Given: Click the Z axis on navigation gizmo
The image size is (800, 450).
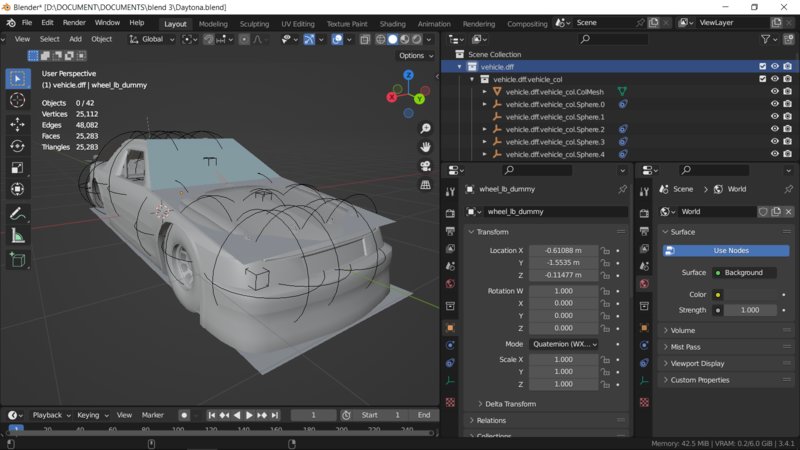Looking at the screenshot, I should [x=408, y=76].
